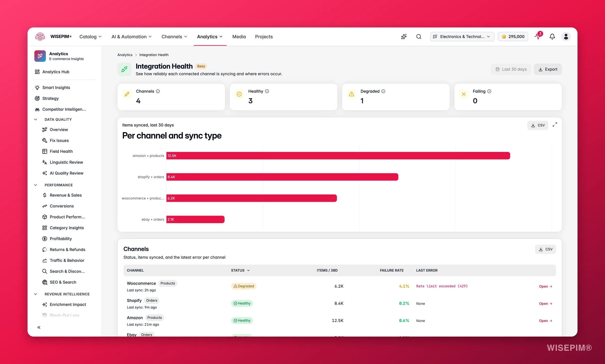
Task: Click the amazon products 12.5K bar
Action: [x=338, y=156]
